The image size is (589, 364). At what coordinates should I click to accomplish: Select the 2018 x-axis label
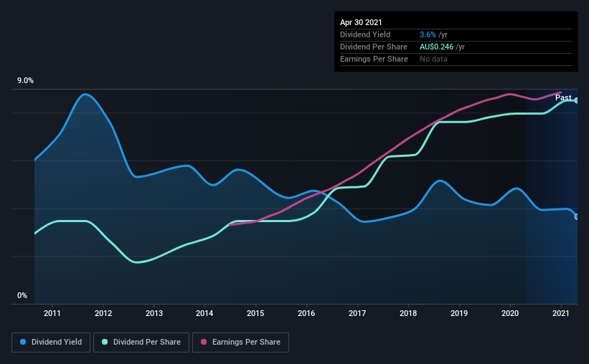click(408, 313)
